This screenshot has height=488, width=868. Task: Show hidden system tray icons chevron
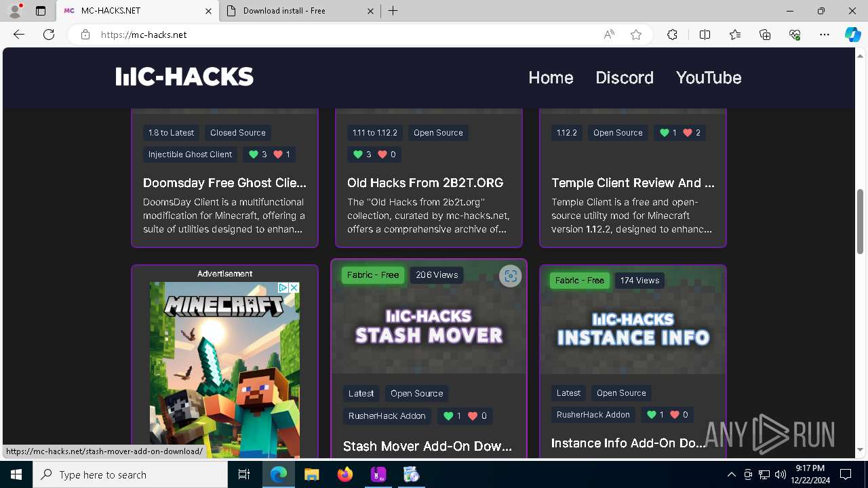tap(731, 474)
